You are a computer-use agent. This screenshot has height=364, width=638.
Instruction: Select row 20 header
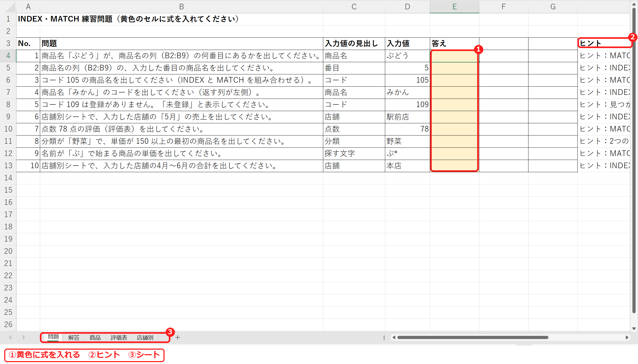[8, 251]
